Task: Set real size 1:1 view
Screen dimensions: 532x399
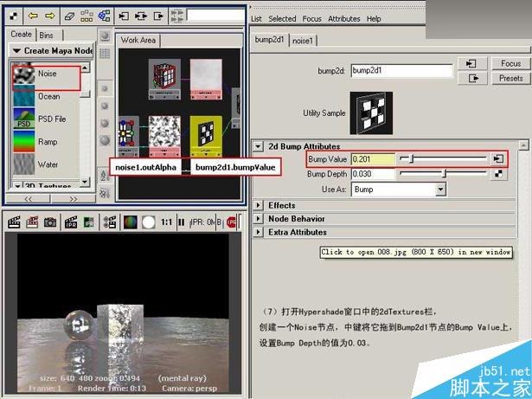Action: pyautogui.click(x=166, y=222)
